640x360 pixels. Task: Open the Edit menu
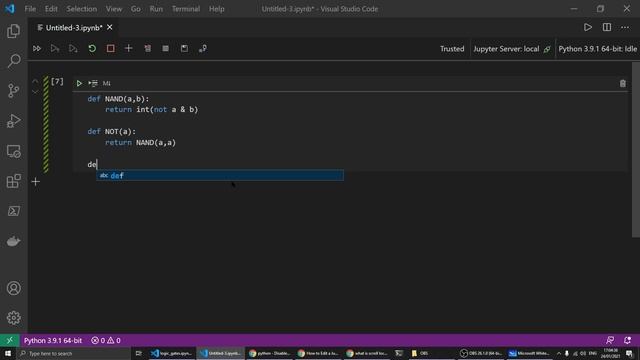point(51,9)
